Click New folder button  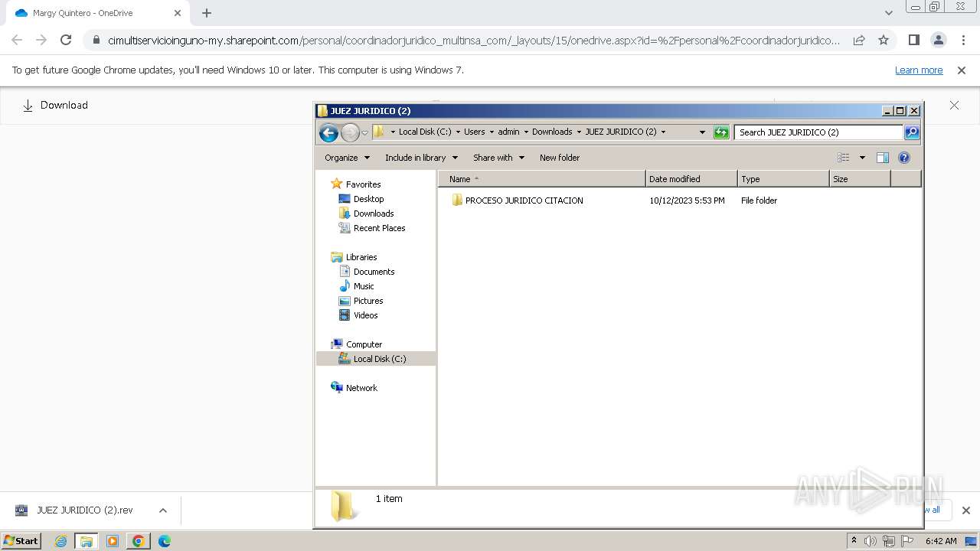pyautogui.click(x=560, y=158)
